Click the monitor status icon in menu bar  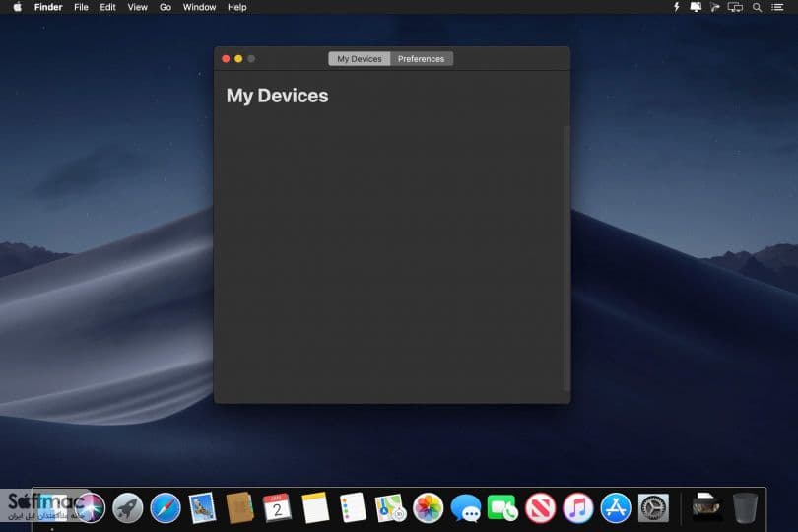[x=696, y=7]
